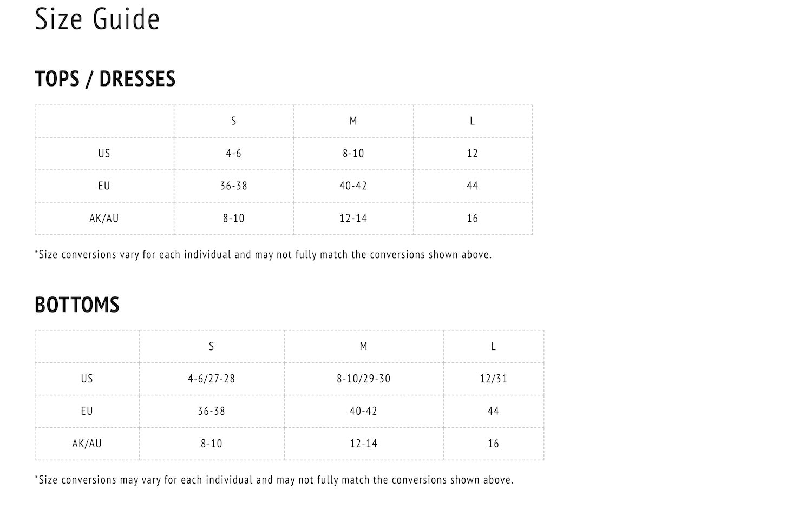The height and width of the screenshot is (529, 812).
Task: Click the US row label in Tops table
Action: [104, 154]
